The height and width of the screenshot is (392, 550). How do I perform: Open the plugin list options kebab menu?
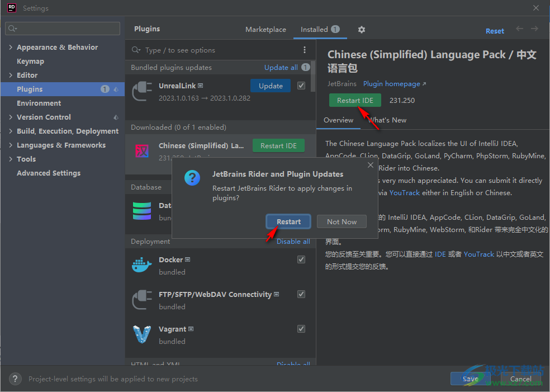tap(305, 50)
